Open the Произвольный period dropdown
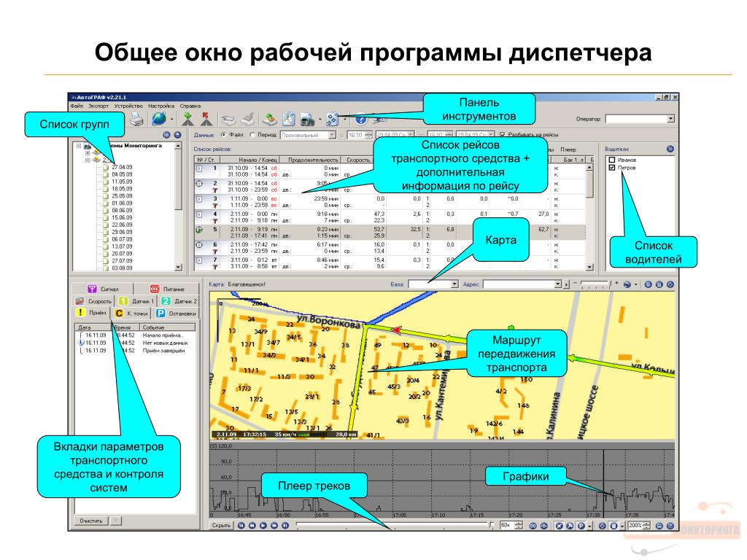The image size is (747, 560). (332, 135)
